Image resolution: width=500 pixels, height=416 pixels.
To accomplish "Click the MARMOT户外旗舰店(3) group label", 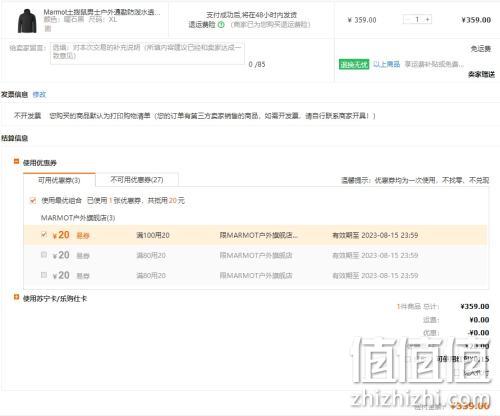I will pos(78,218).
